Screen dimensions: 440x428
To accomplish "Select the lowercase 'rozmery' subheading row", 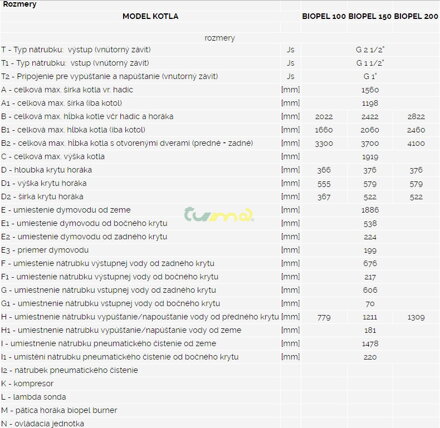I will 220,38.
